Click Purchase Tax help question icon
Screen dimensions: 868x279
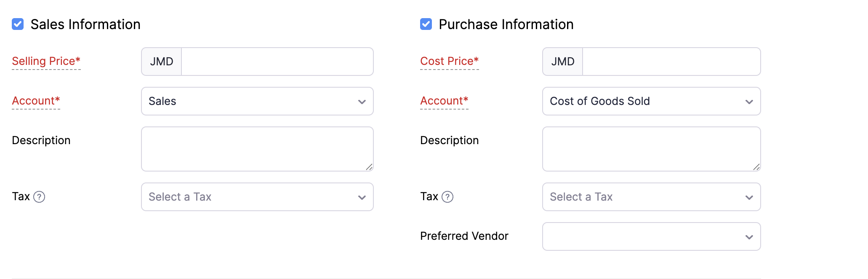coord(447,197)
